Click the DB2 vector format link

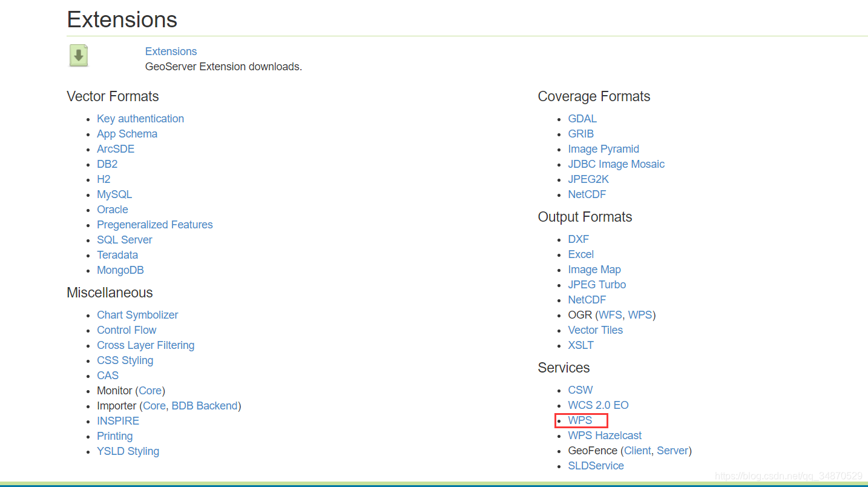107,164
